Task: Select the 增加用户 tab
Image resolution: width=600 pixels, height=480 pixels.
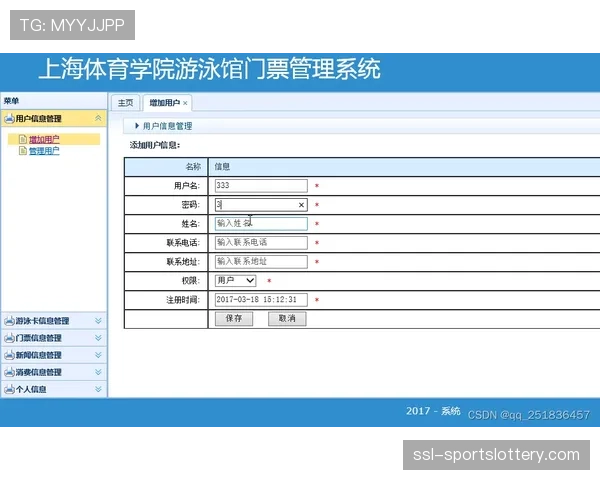Action: [x=165, y=103]
